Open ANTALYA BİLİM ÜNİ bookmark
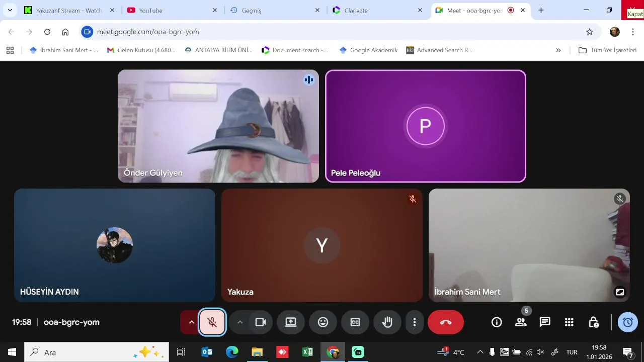The height and width of the screenshot is (362, 644). pyautogui.click(x=219, y=50)
